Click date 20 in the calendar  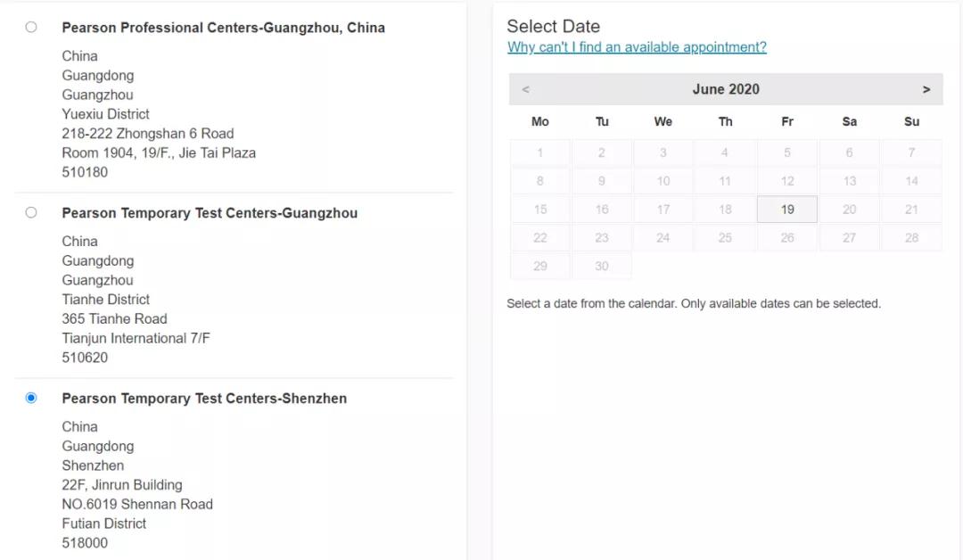point(849,210)
